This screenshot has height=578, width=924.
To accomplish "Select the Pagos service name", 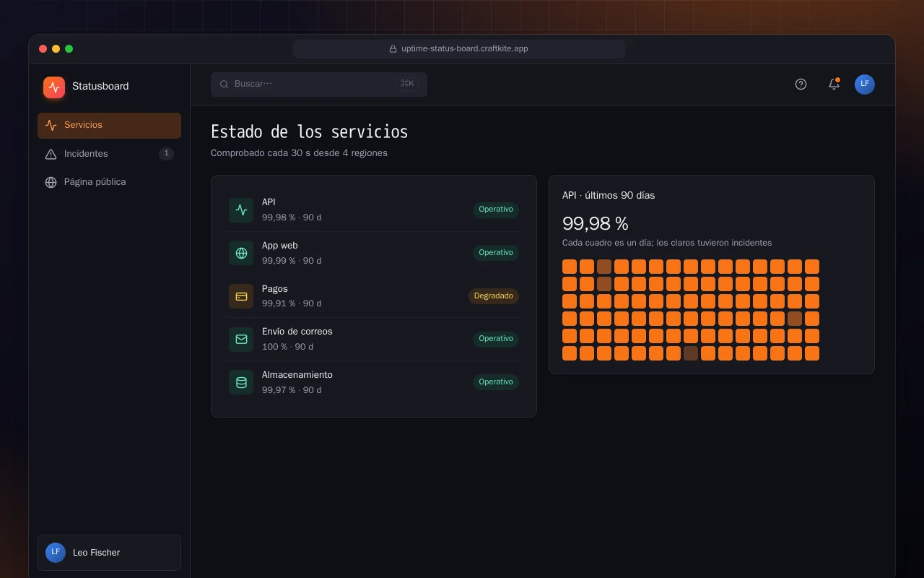I will pos(275,289).
